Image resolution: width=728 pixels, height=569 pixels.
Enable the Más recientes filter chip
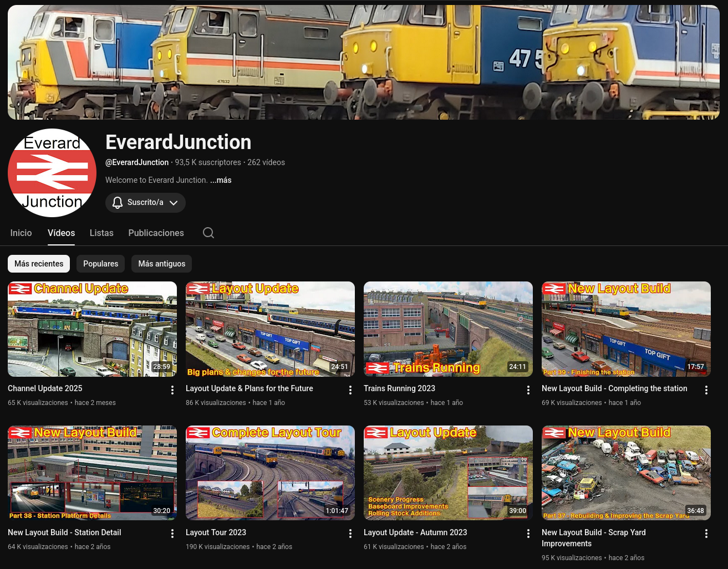pos(39,264)
